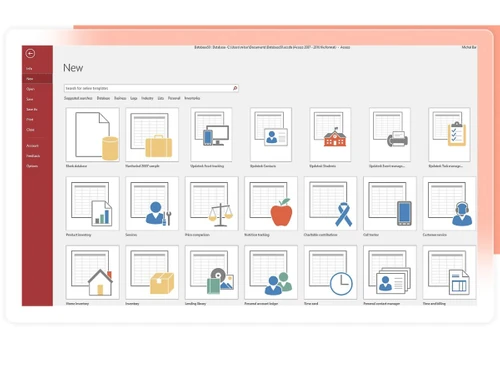Screen dimensions: 500x375
Task: Choose Nutrition tracking template with apple
Action: tap(271, 203)
